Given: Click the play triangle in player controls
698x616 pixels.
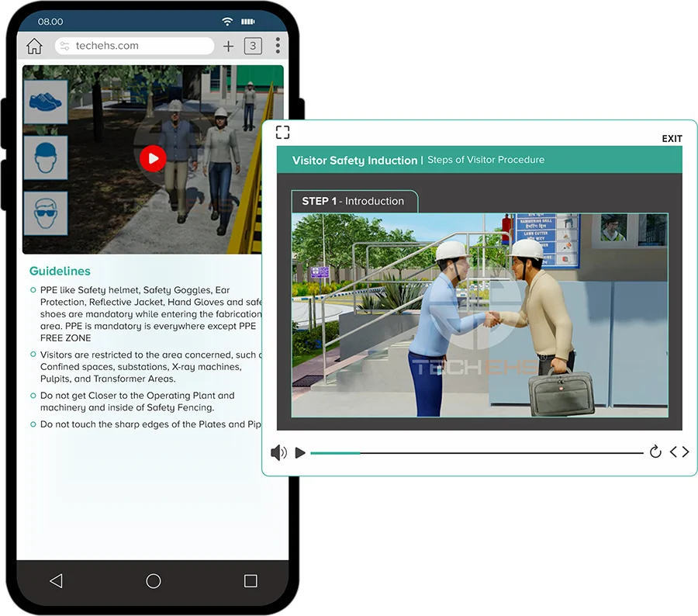Looking at the screenshot, I should point(300,452).
